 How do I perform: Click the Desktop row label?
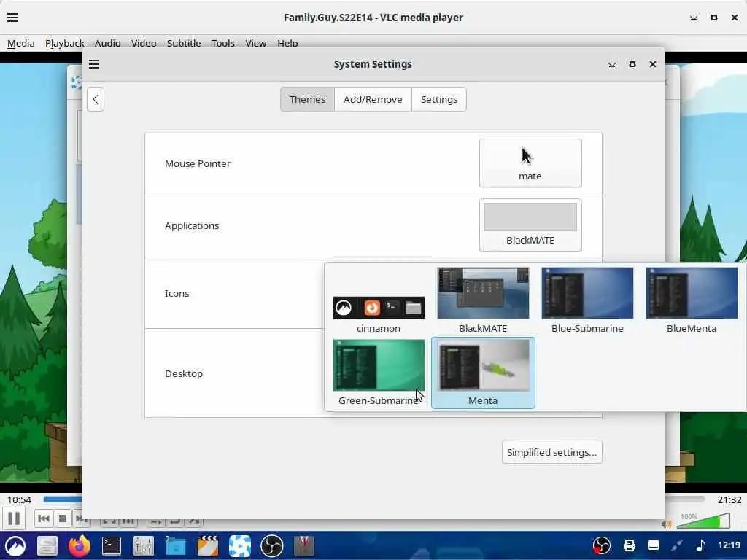pos(184,373)
